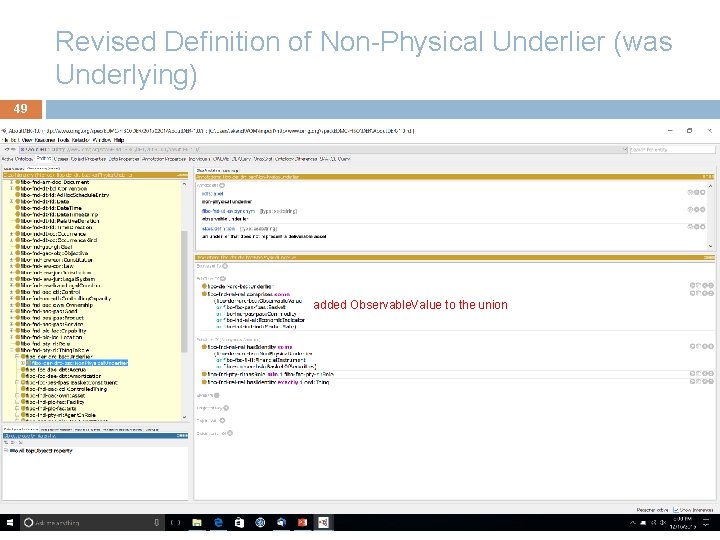The image size is (720, 540).
Task: Open the Window menu in Protégé
Action: [x=101, y=140]
